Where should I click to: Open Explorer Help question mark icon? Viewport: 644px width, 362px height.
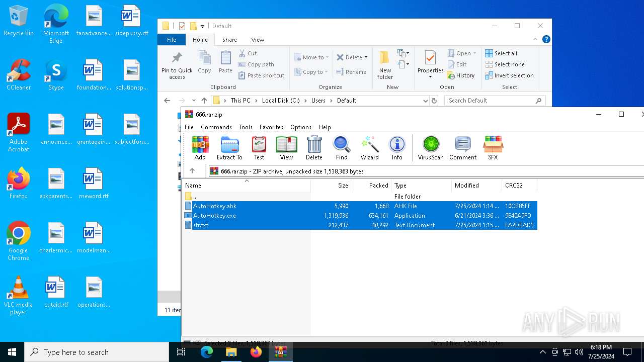pos(546,39)
